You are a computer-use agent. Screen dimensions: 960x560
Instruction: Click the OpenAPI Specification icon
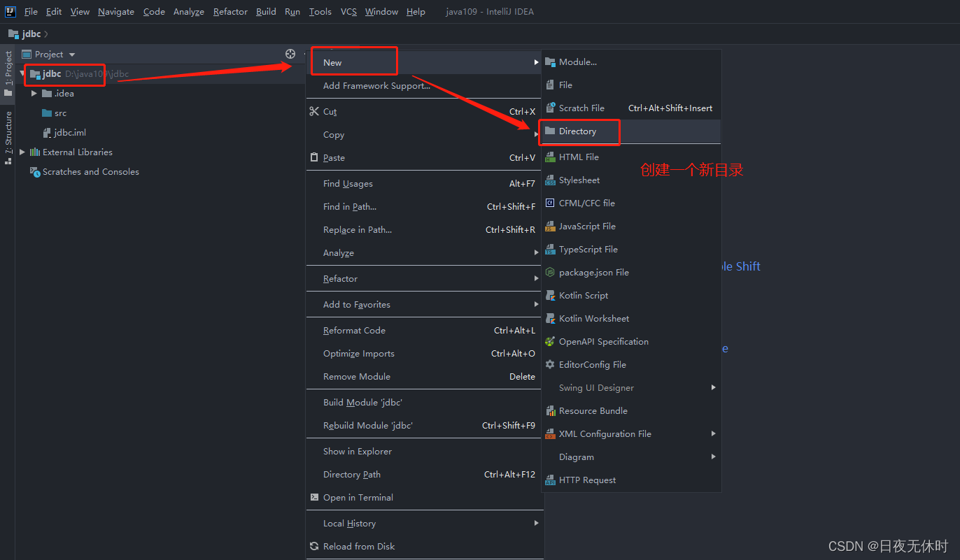pos(550,341)
